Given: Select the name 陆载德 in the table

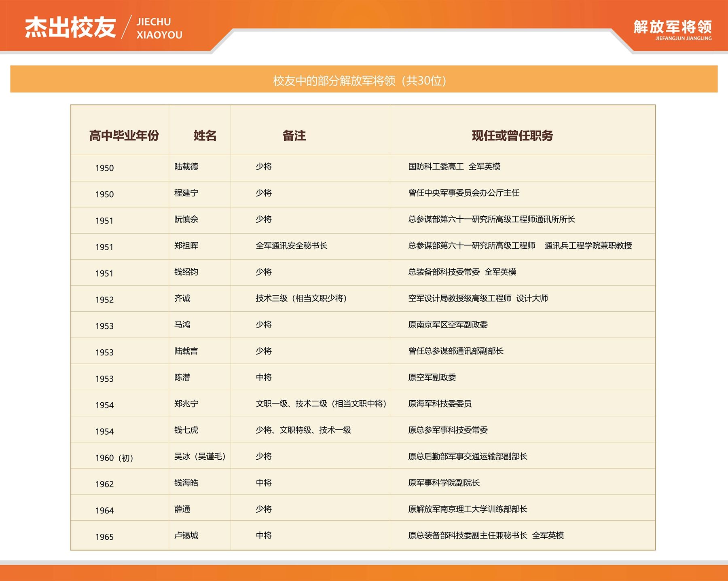Looking at the screenshot, I should coord(186,167).
